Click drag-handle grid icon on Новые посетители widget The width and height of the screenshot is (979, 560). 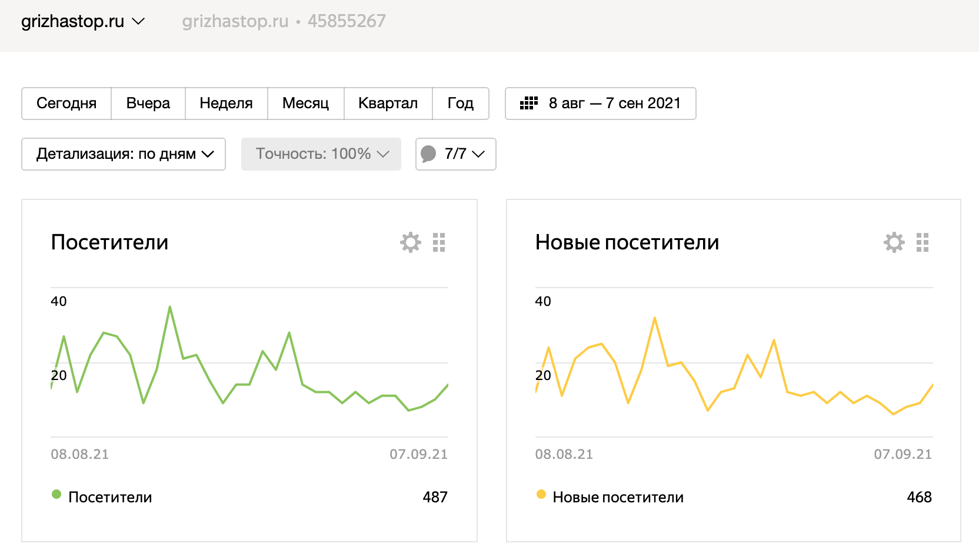point(923,242)
